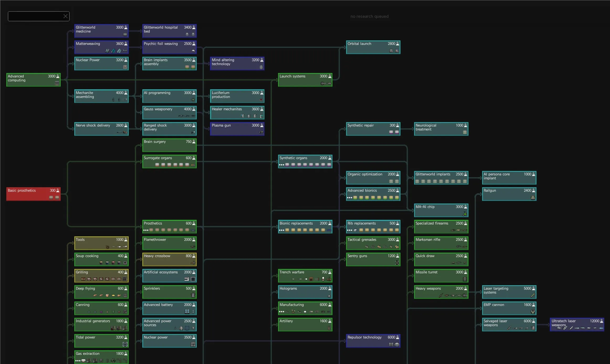Click the Railgun unlock icon
The height and width of the screenshot is (364, 610).
[533, 197]
